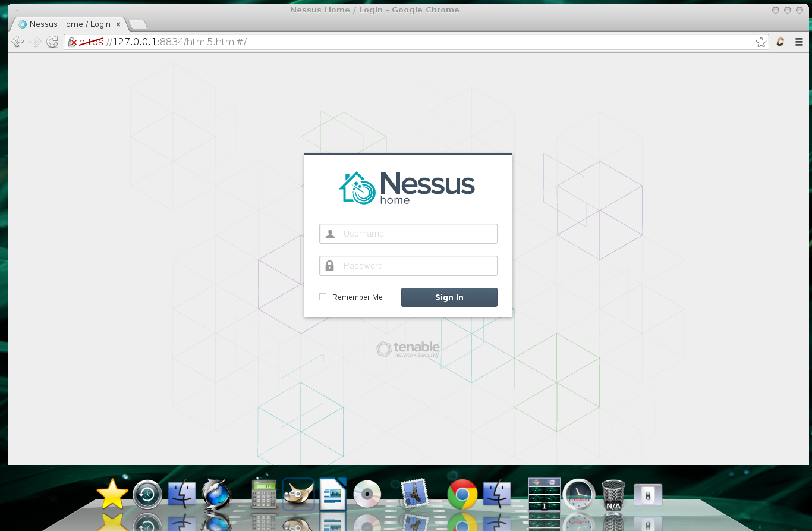Enable the Remember Me checkbox
Screen dimensions: 812x531
pos(323,297)
